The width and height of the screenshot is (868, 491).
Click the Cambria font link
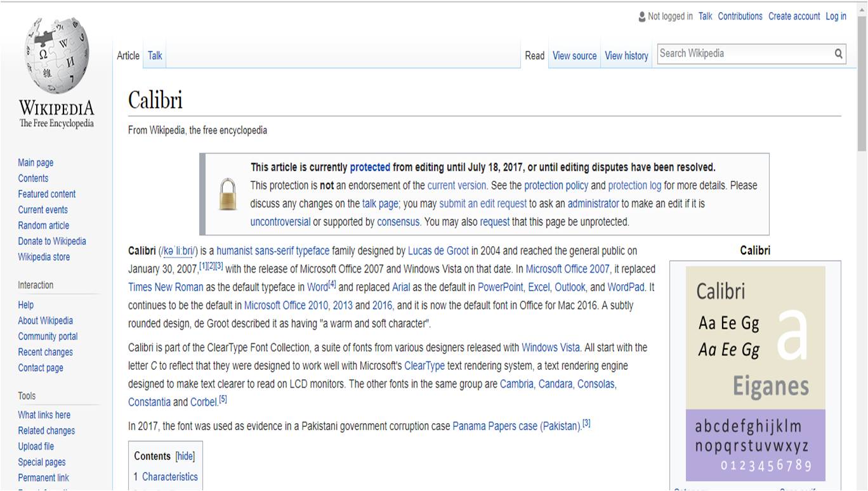pos(516,384)
